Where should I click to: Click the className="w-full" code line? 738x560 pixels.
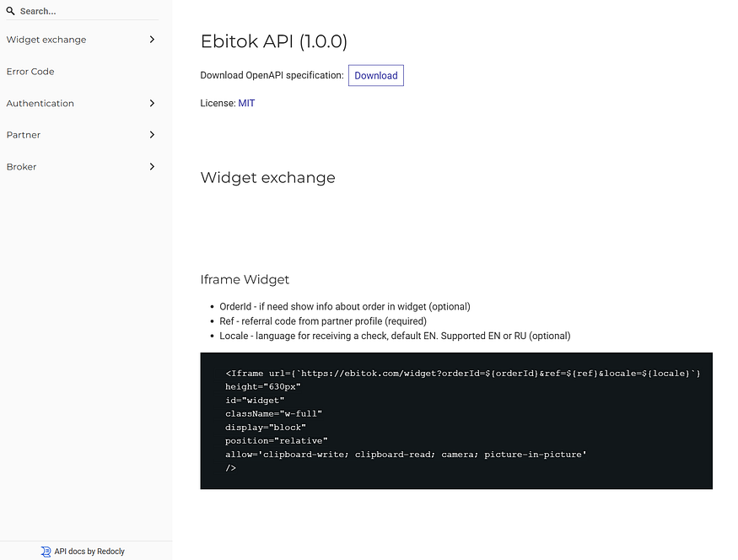pos(273,413)
